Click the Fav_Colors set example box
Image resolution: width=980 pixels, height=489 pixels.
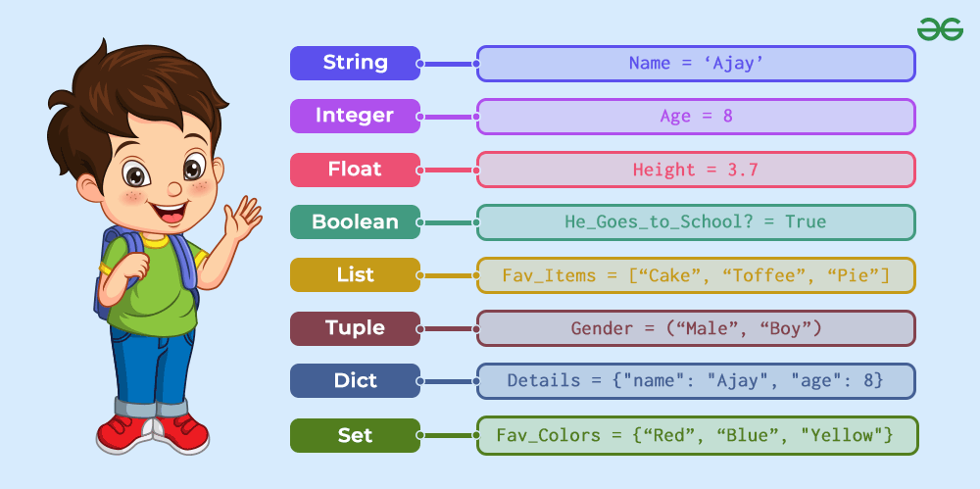point(698,435)
